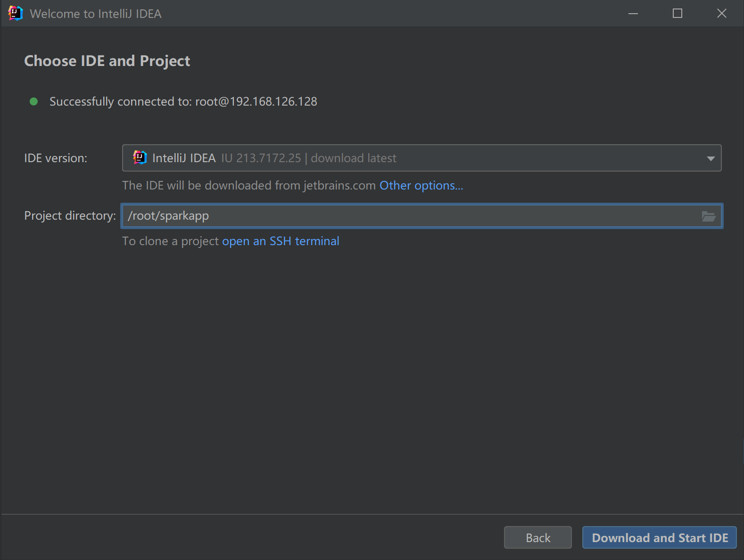
Task: Click the 'IDE version:' label
Action: 56,158
